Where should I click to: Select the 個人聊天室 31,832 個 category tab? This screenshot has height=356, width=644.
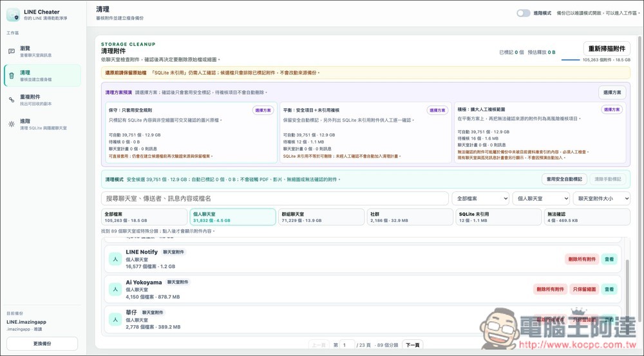coord(233,217)
